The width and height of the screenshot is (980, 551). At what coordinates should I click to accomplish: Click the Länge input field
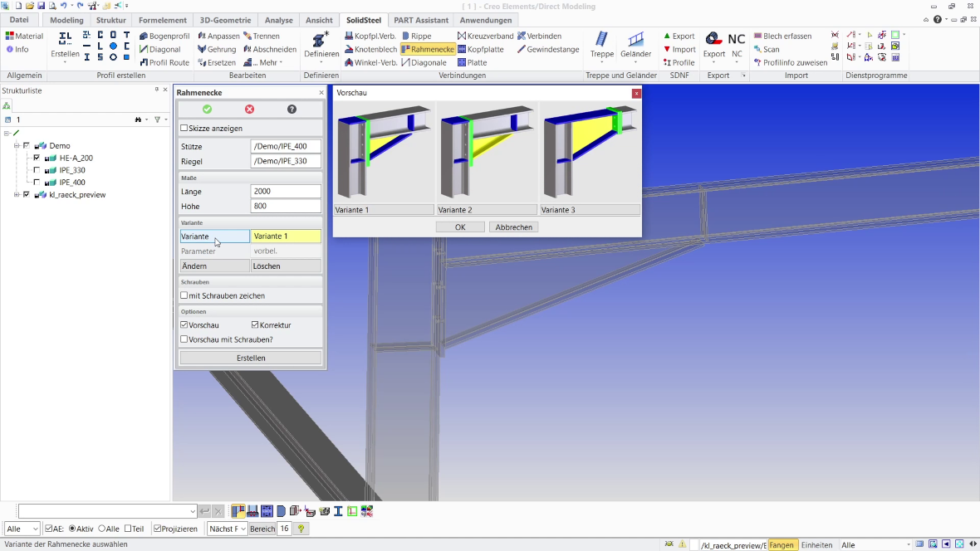[x=286, y=191]
